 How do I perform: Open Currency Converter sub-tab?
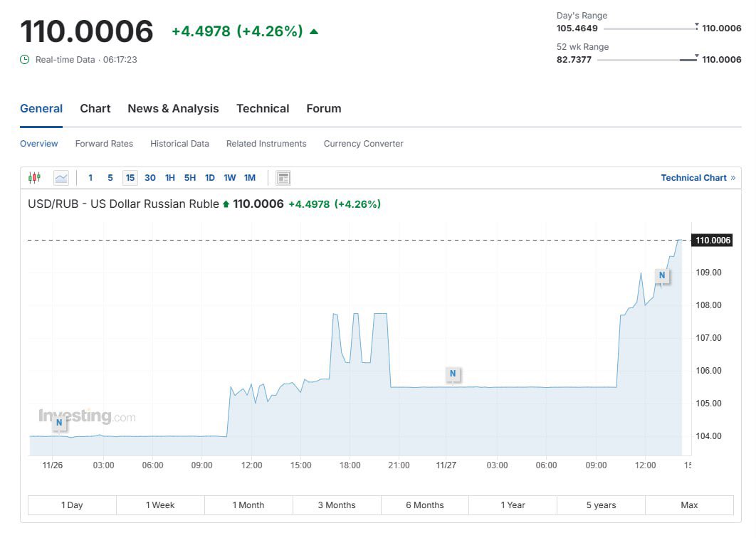(x=364, y=144)
